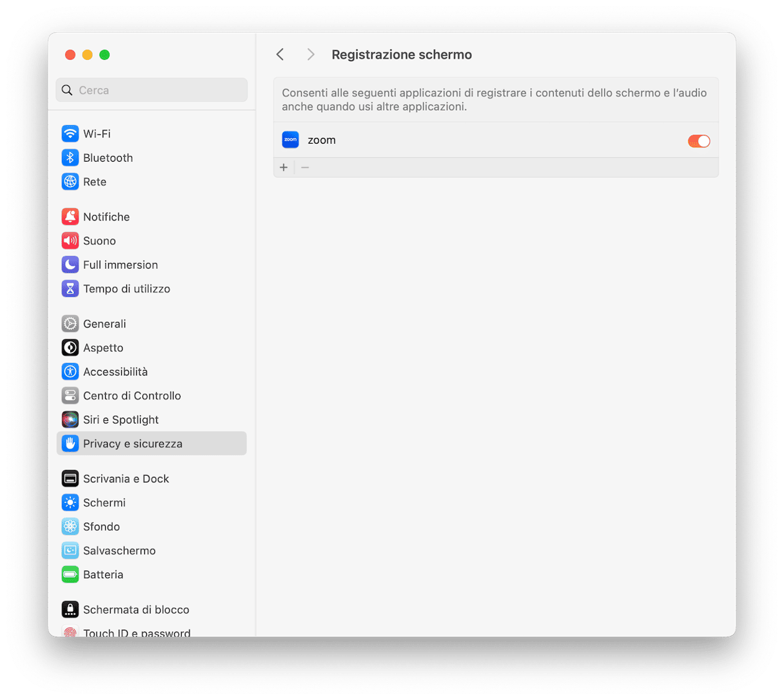Viewport: 784px width, 700px height.
Task: Open Generali gear icon
Action: pyautogui.click(x=70, y=324)
